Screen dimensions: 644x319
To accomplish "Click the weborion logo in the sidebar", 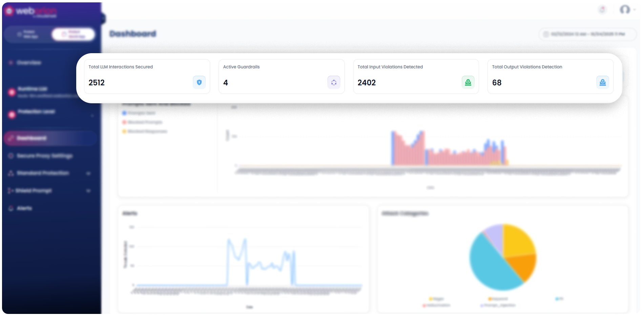I will coord(31,12).
